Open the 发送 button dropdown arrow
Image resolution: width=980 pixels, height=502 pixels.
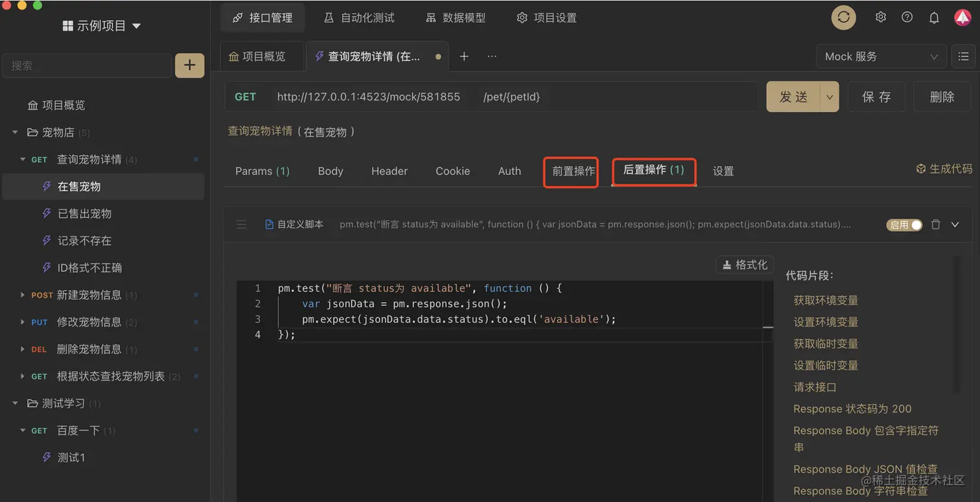[830, 97]
